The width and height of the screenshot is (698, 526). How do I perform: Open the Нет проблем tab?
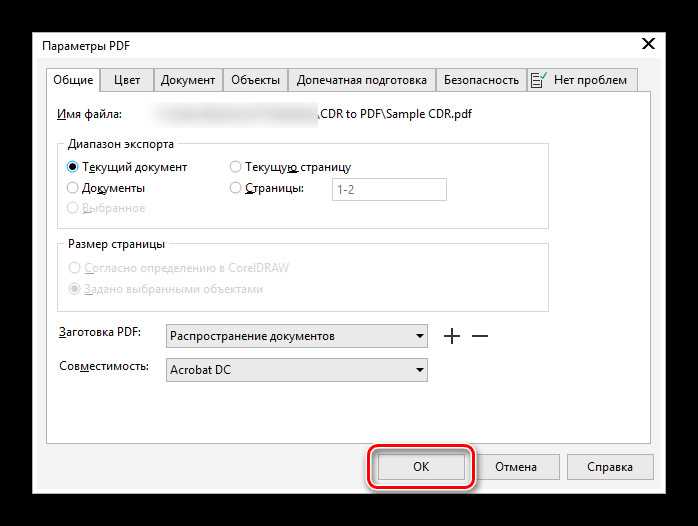(583, 80)
